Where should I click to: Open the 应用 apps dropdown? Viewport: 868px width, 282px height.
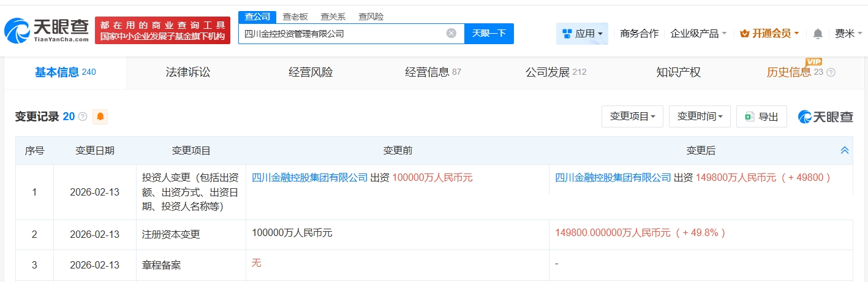[582, 34]
